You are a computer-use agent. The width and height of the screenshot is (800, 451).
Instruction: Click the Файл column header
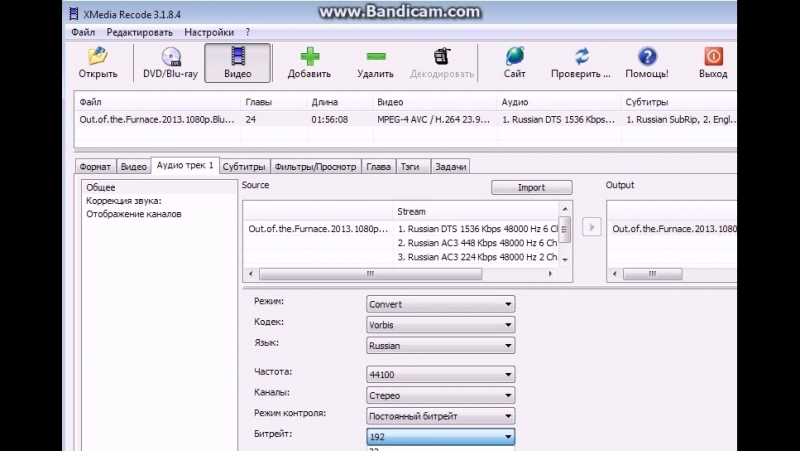[158, 102]
